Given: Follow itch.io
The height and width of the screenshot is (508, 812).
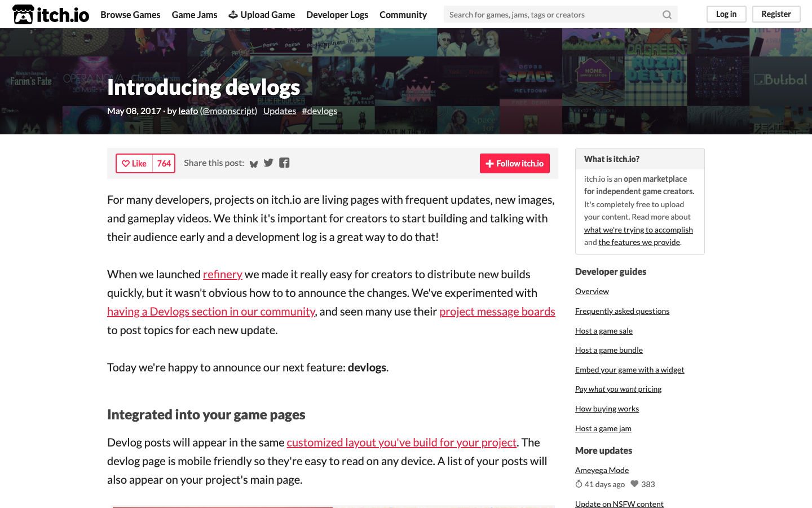Looking at the screenshot, I should 515,164.
